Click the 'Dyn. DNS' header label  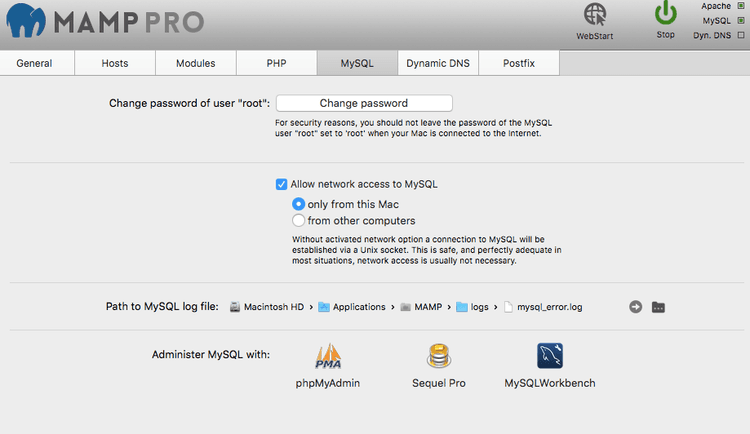click(x=712, y=35)
